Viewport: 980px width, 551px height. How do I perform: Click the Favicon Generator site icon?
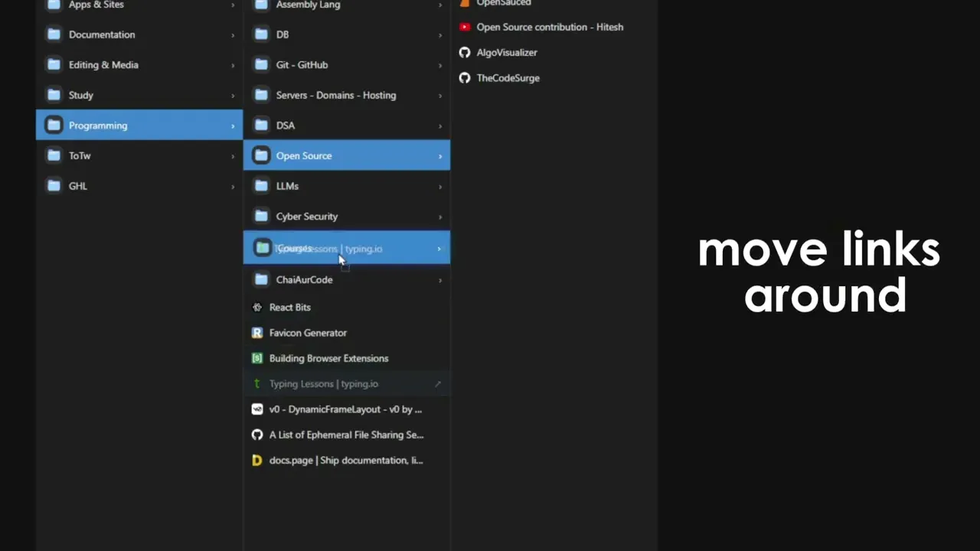coord(257,333)
